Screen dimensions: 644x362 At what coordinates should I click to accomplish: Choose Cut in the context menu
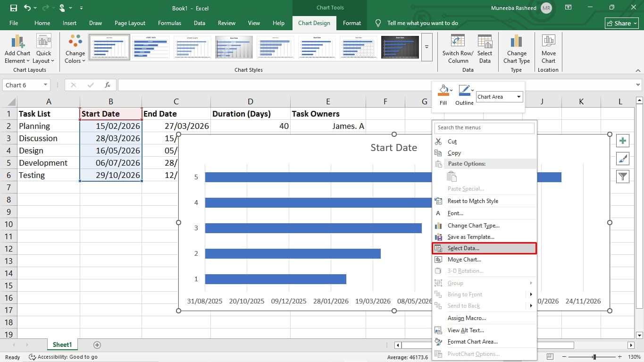click(484, 142)
